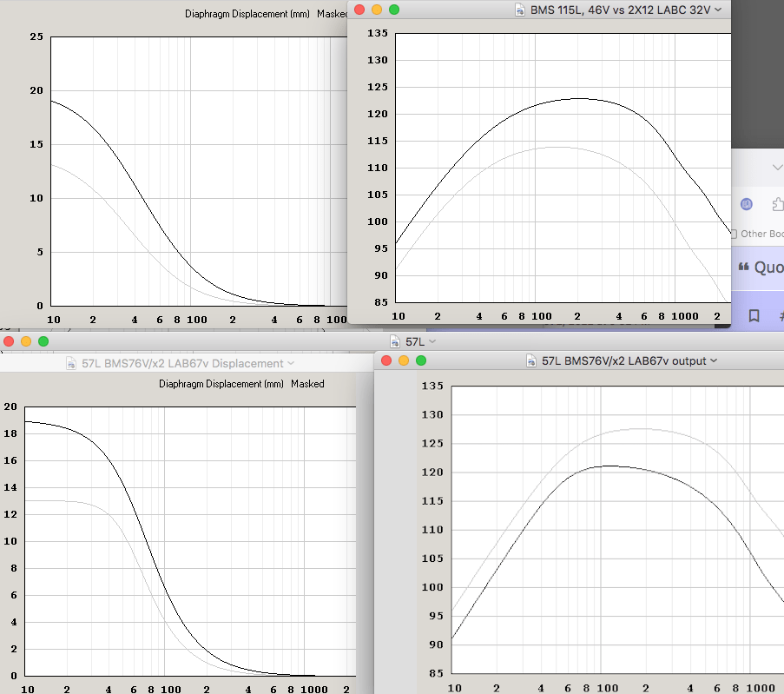The image size is (784, 694).
Task: Open the 57L title chevron menu
Action: pyautogui.click(x=432, y=341)
